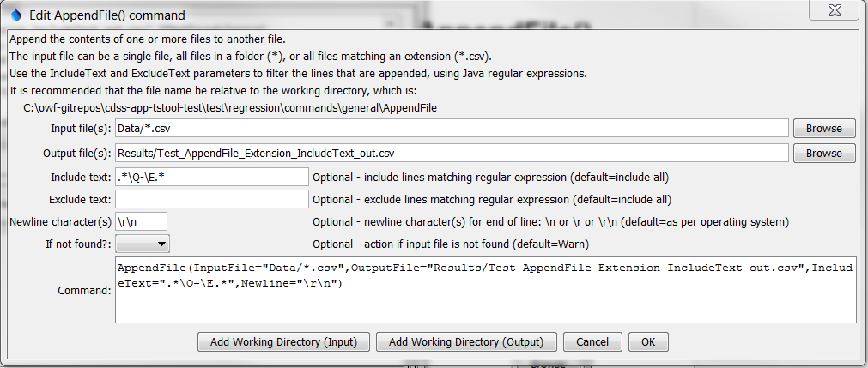Open the 'If not found?' dropdown
The width and height of the screenshot is (868, 368).
point(143,244)
